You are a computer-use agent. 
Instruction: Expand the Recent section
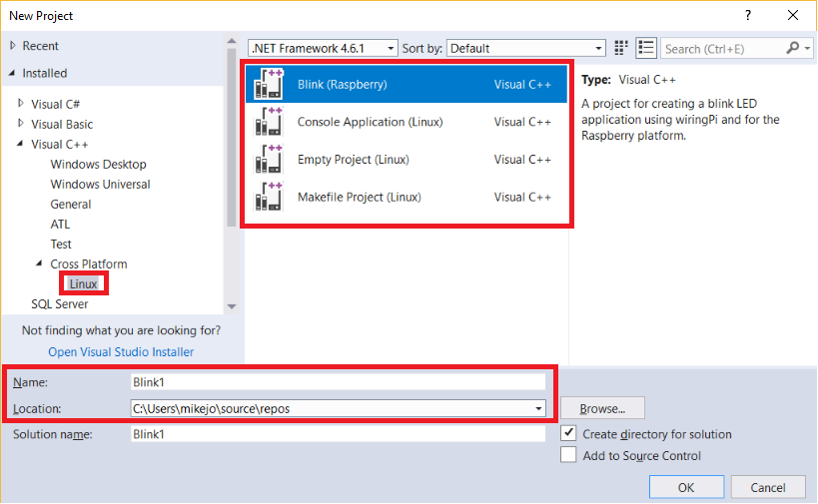pyautogui.click(x=13, y=45)
